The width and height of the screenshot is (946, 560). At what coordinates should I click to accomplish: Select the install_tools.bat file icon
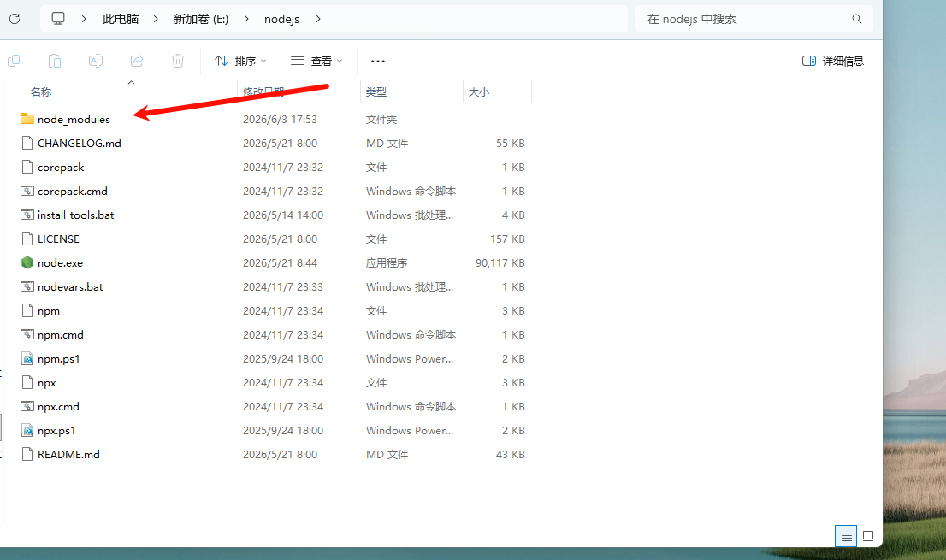[27, 215]
